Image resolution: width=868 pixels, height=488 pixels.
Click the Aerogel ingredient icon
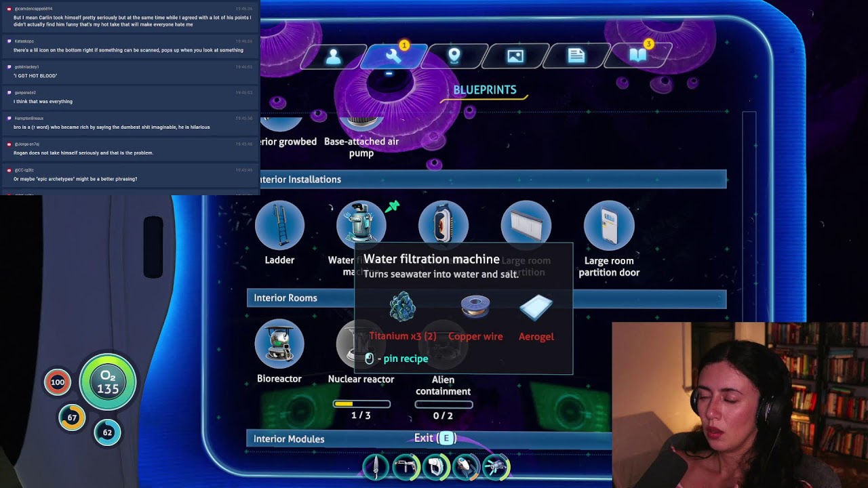(536, 307)
